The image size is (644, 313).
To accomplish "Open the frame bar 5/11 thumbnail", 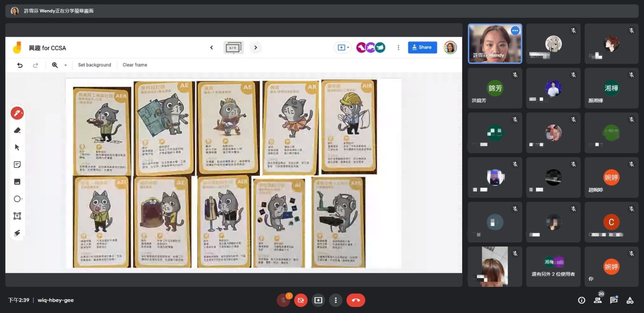I will click(x=233, y=48).
